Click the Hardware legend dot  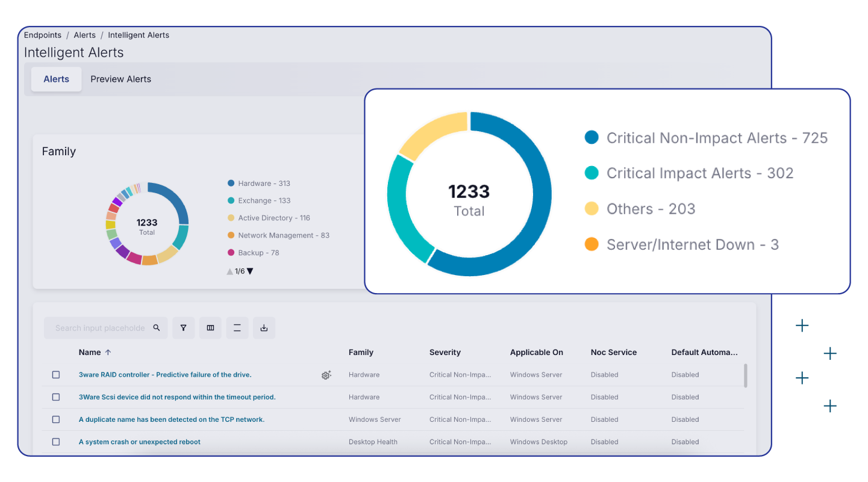point(231,184)
